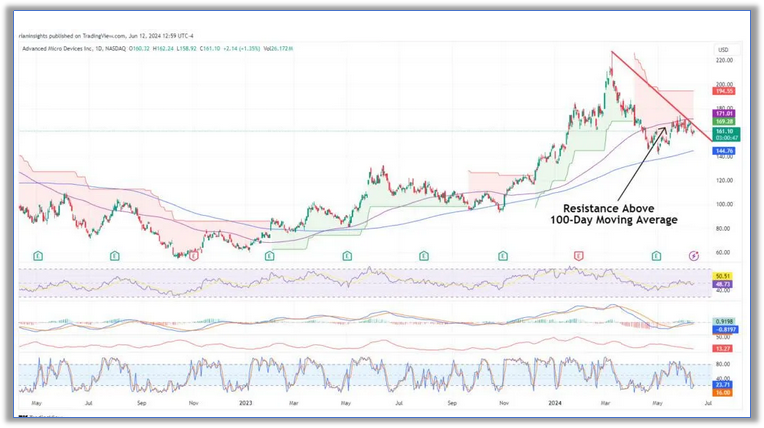
Task: Click the 60.00 price axis label
Action: [723, 253]
